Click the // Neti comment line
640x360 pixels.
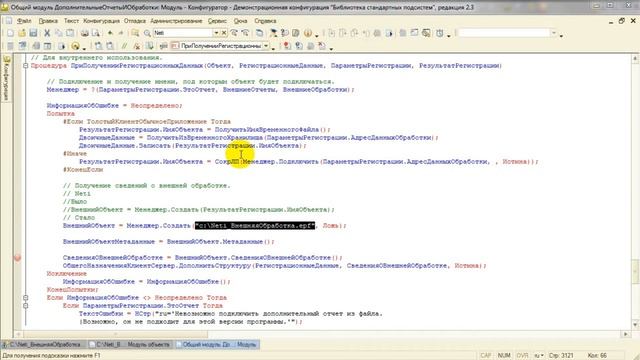(x=77, y=193)
